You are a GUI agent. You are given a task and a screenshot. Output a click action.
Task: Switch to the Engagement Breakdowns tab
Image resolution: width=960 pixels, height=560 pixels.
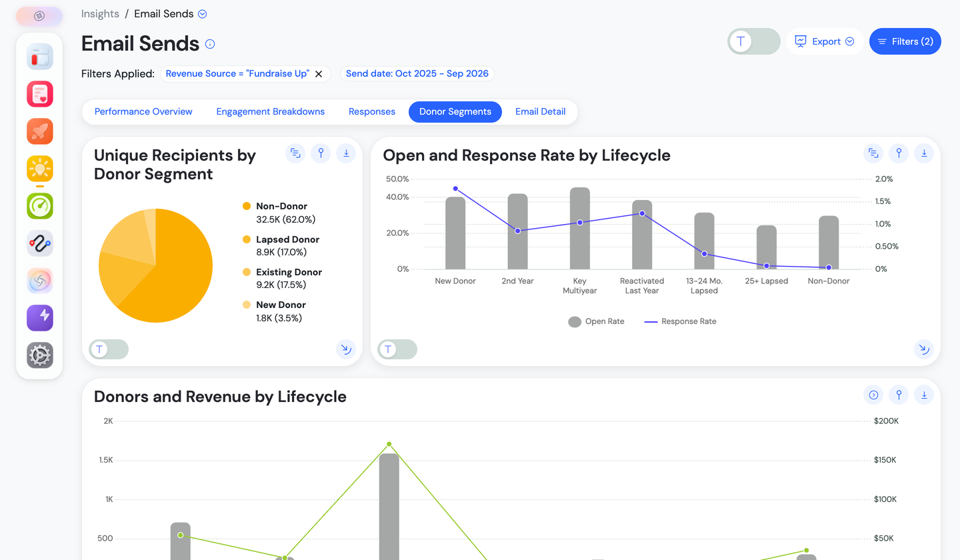(x=271, y=112)
